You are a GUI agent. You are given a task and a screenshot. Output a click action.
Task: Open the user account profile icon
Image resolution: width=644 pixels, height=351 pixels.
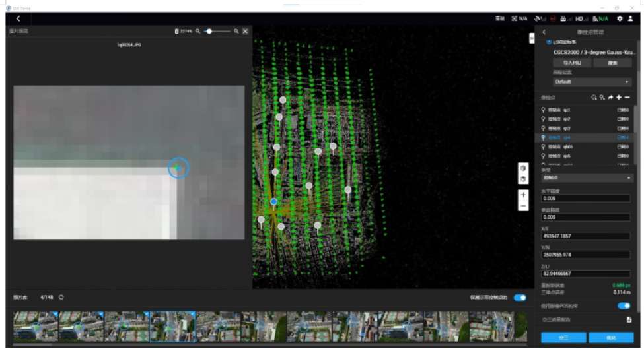[x=630, y=19]
